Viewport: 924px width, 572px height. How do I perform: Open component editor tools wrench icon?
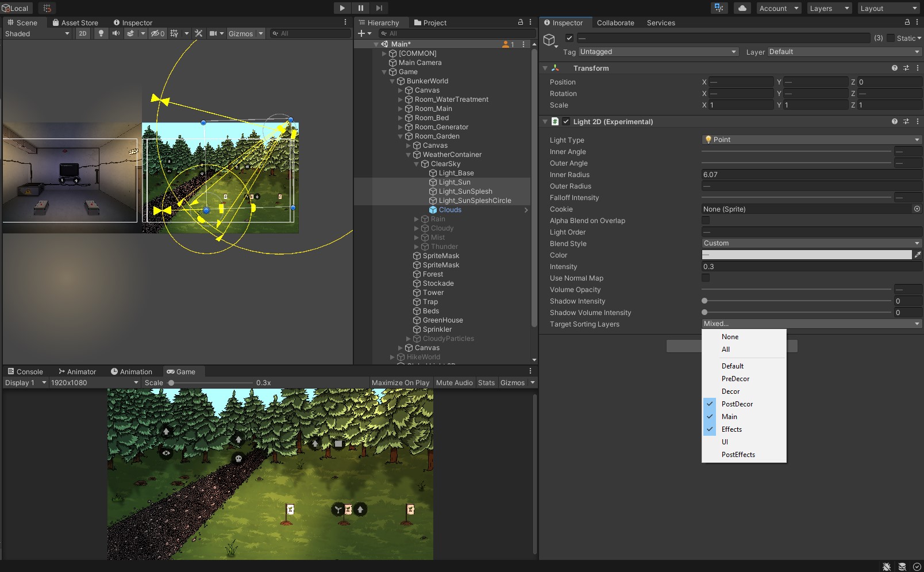tap(199, 33)
